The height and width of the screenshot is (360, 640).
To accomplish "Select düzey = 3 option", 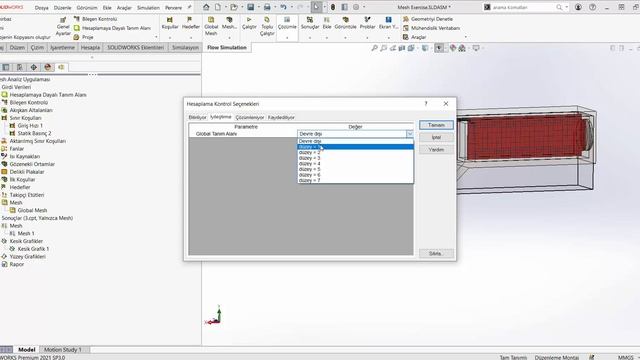I will [x=355, y=158].
